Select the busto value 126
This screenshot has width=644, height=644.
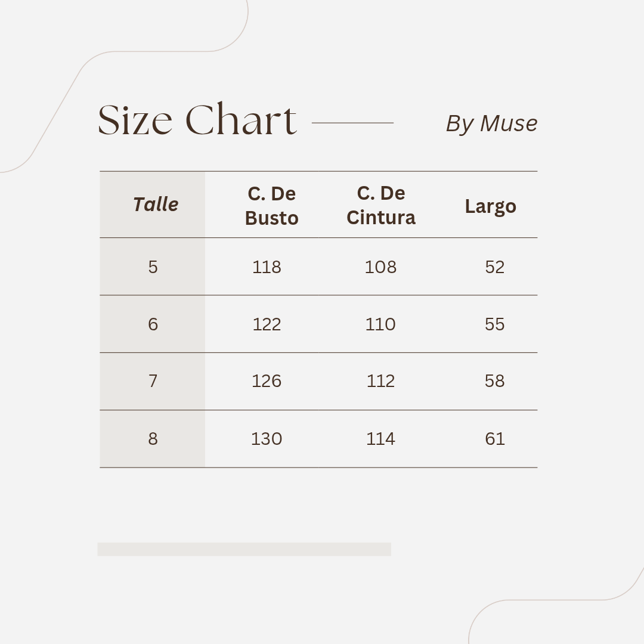[x=267, y=380]
